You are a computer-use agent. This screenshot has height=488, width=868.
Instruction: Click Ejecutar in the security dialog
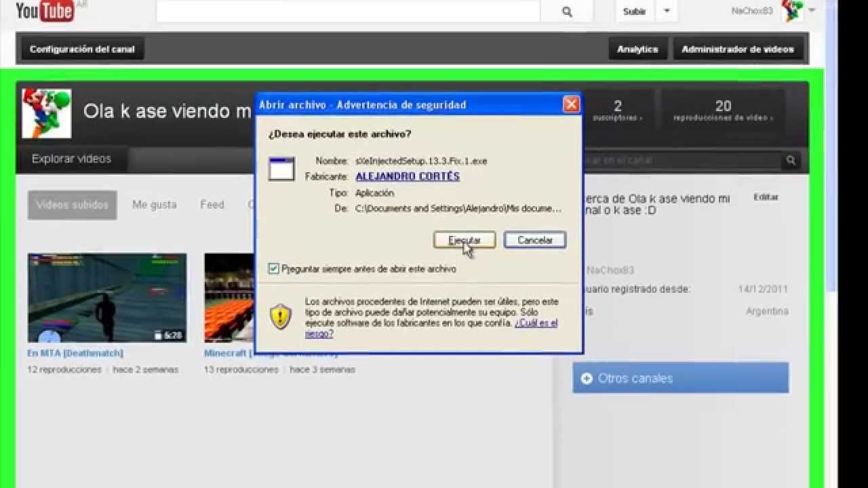click(465, 241)
